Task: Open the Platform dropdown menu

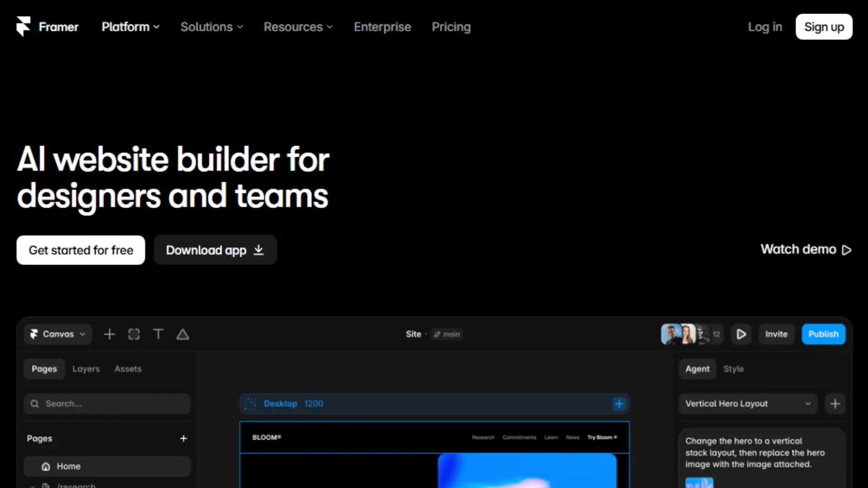Action: coord(131,27)
